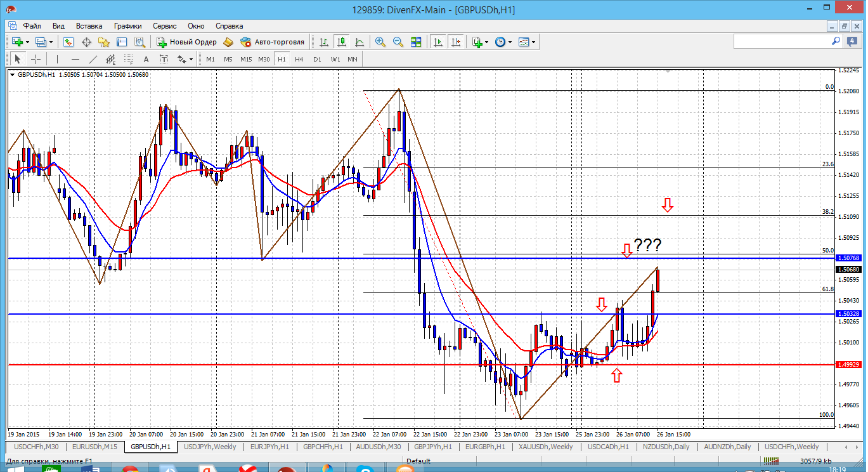Open the Сервис menu
The width and height of the screenshot is (868, 472).
165,26
